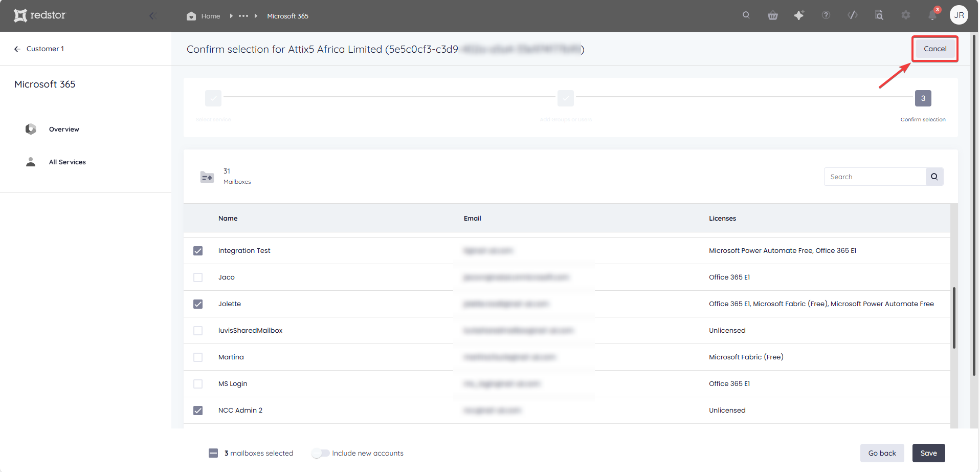
Task: Open the JR user avatar menu
Action: pos(959,15)
